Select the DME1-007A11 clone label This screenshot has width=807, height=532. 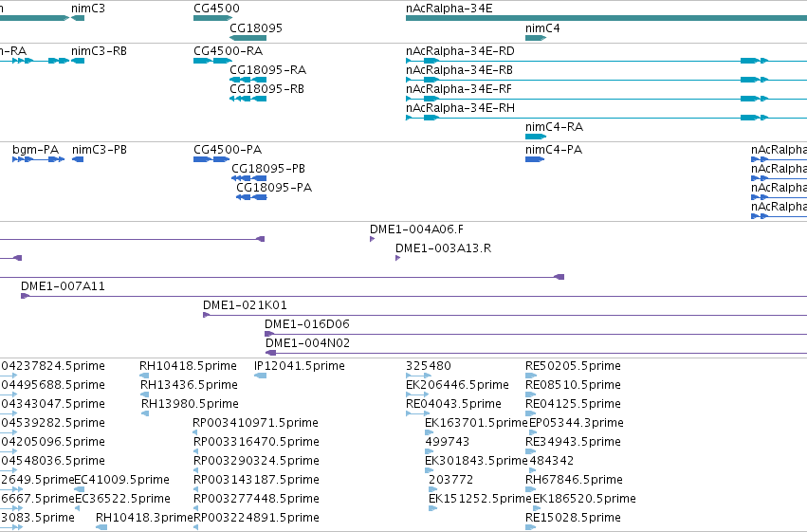click(x=63, y=286)
